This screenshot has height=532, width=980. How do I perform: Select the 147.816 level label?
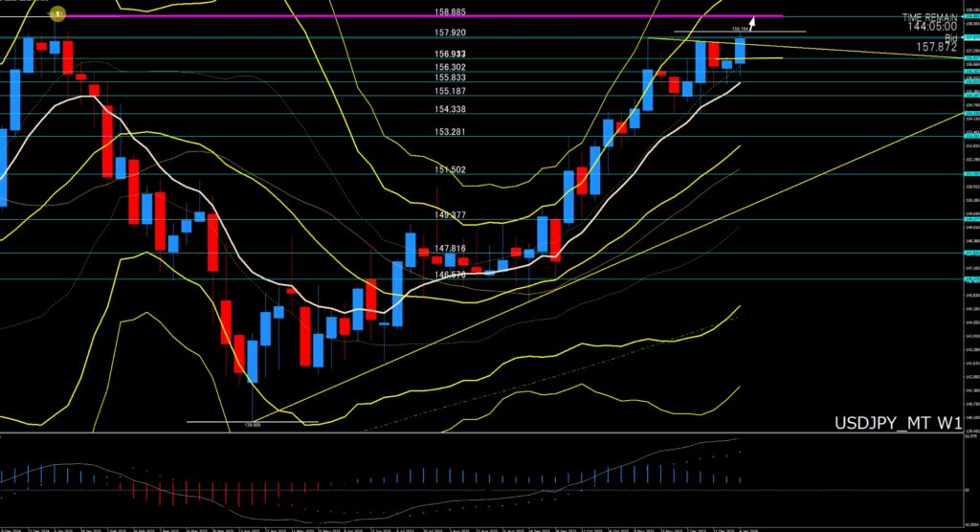click(449, 249)
